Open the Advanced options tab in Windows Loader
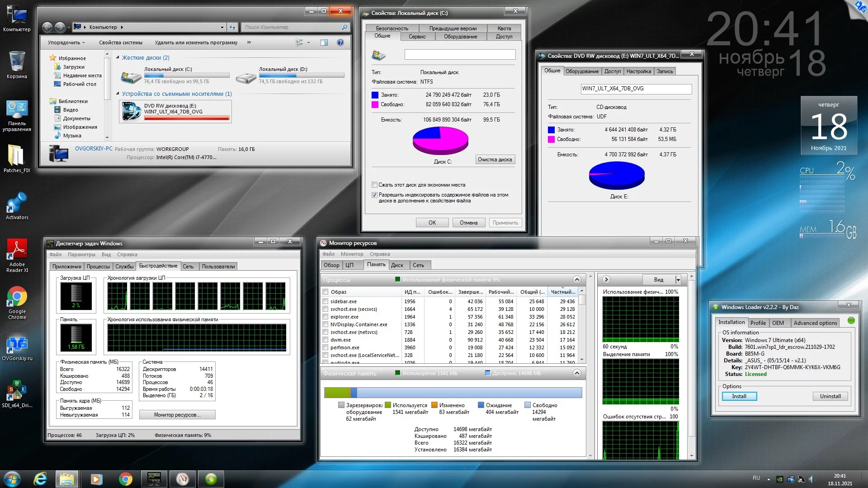 pos(815,323)
